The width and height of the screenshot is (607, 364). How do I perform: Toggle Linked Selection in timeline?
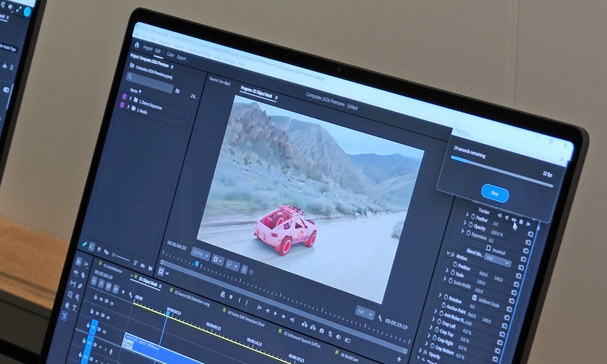tap(108, 286)
